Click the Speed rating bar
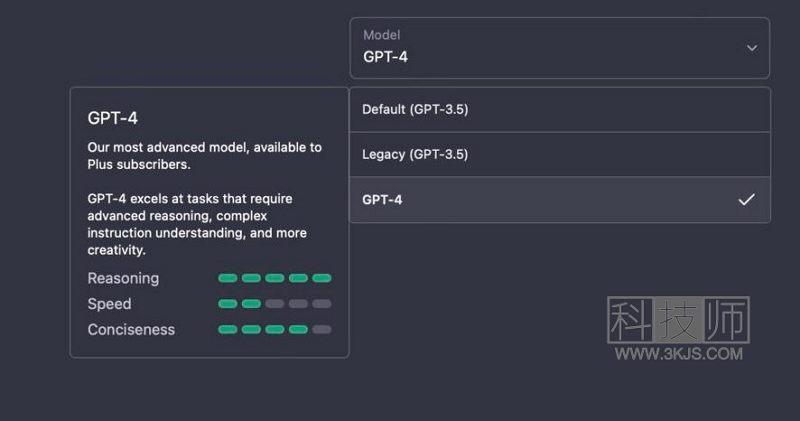The height and width of the screenshot is (421, 800). [x=274, y=304]
